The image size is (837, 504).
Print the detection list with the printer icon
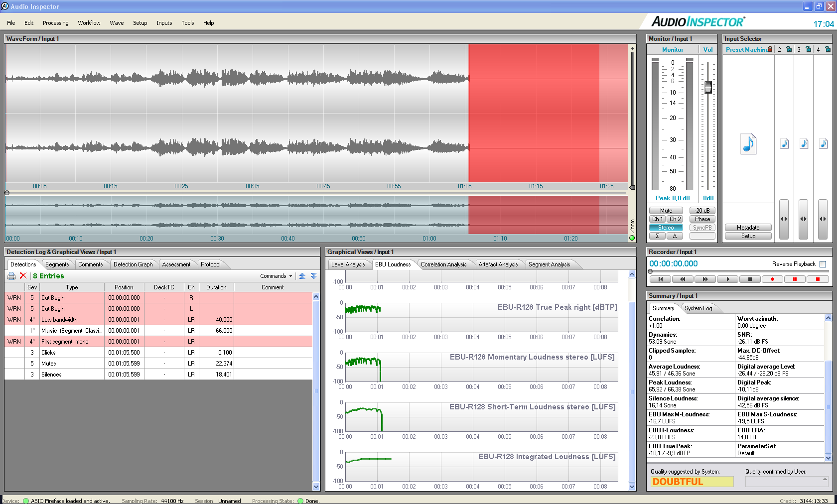pos(11,276)
